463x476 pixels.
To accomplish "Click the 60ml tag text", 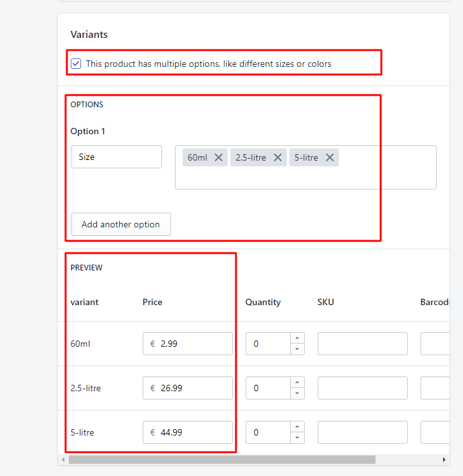I will click(x=197, y=157).
